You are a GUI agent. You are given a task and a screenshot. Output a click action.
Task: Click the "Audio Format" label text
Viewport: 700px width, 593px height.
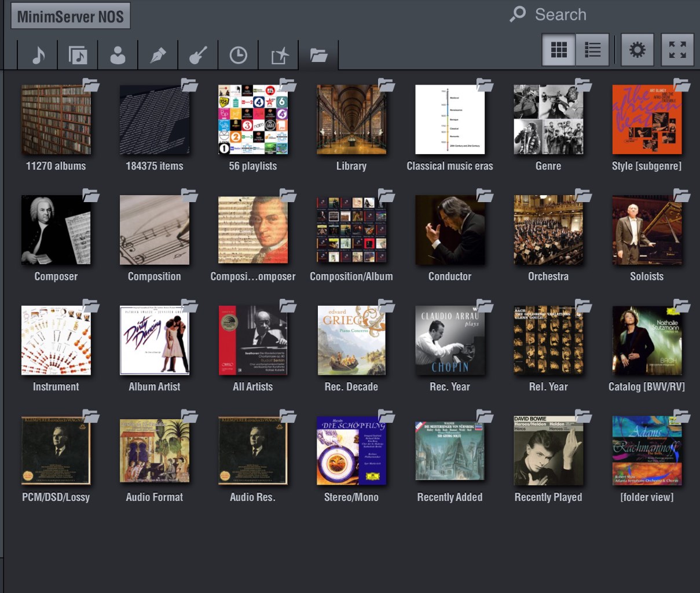click(155, 497)
